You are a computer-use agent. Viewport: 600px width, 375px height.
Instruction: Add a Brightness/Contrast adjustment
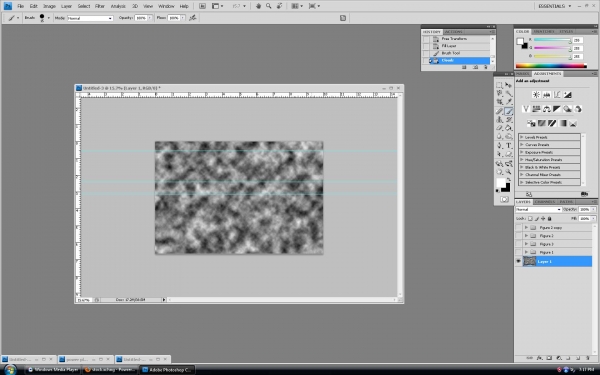pos(536,95)
